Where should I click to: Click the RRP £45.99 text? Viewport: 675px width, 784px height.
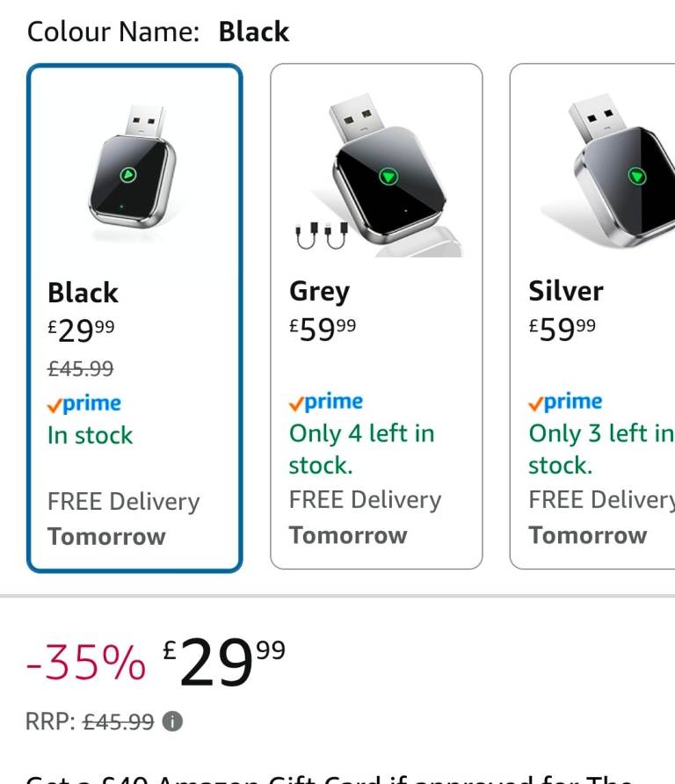118,722
